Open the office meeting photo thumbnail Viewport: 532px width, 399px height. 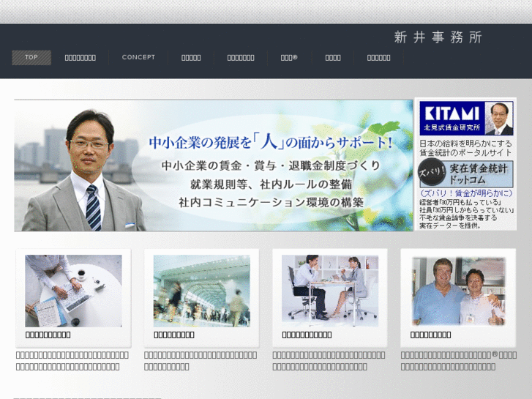click(330, 291)
